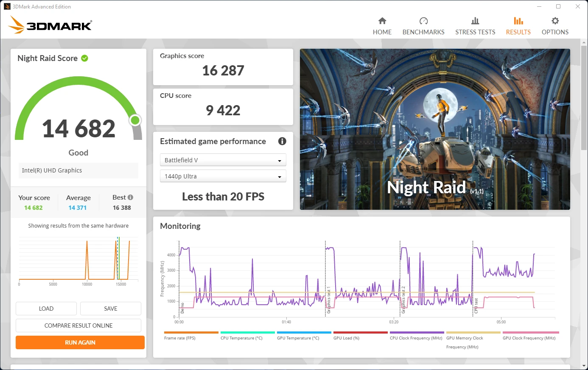Open the Battlefield V game dropdown
The image size is (588, 370).
[223, 160]
